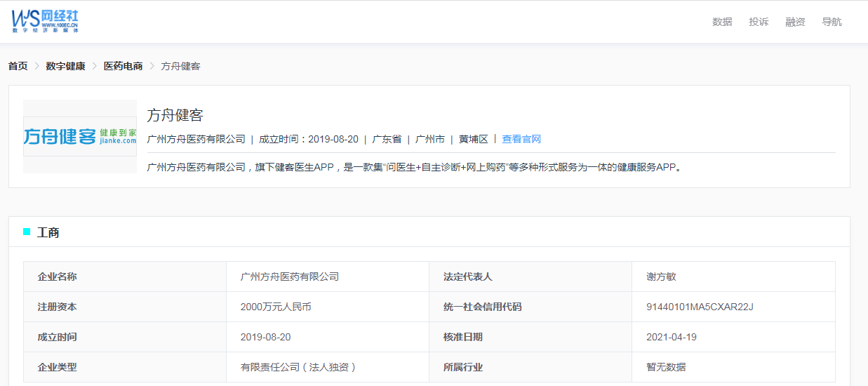Open 医药电商 breadcrumb link
868x386 pixels.
pyautogui.click(x=123, y=66)
